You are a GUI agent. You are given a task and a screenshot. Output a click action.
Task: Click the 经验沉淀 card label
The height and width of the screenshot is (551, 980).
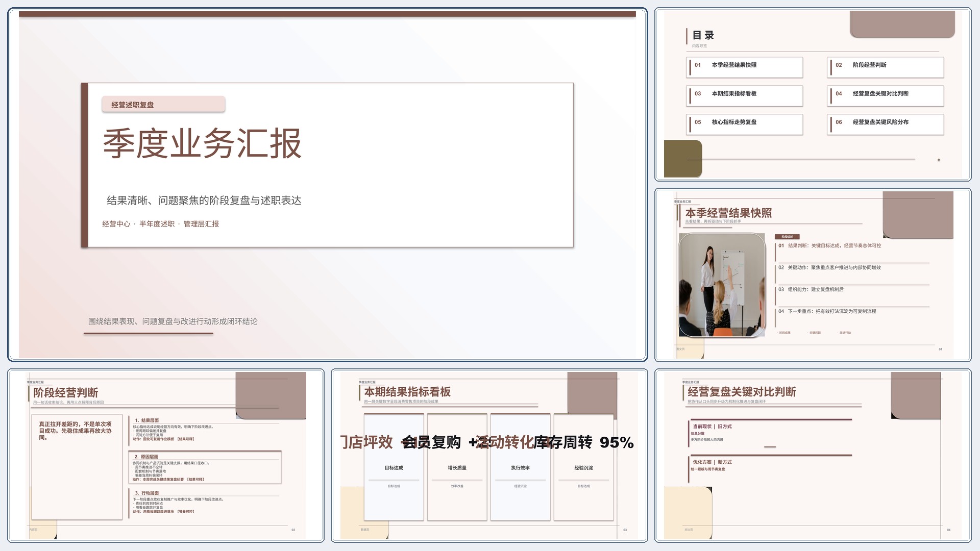coord(584,468)
